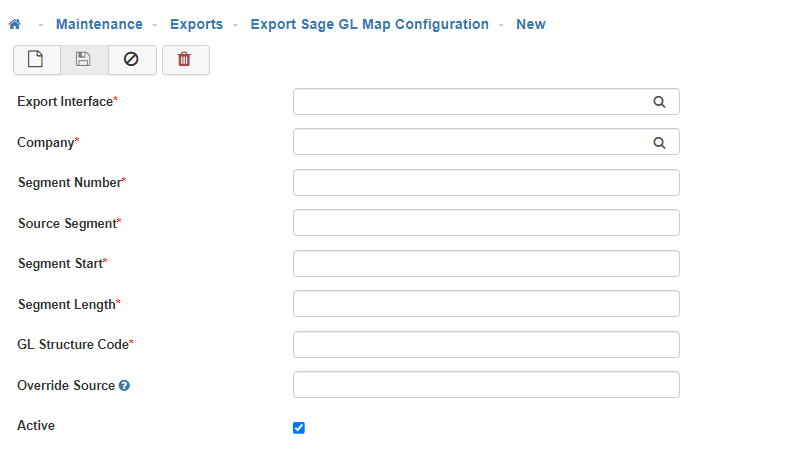
Task: Open Company lookup via magnifier icon
Action: click(x=659, y=142)
